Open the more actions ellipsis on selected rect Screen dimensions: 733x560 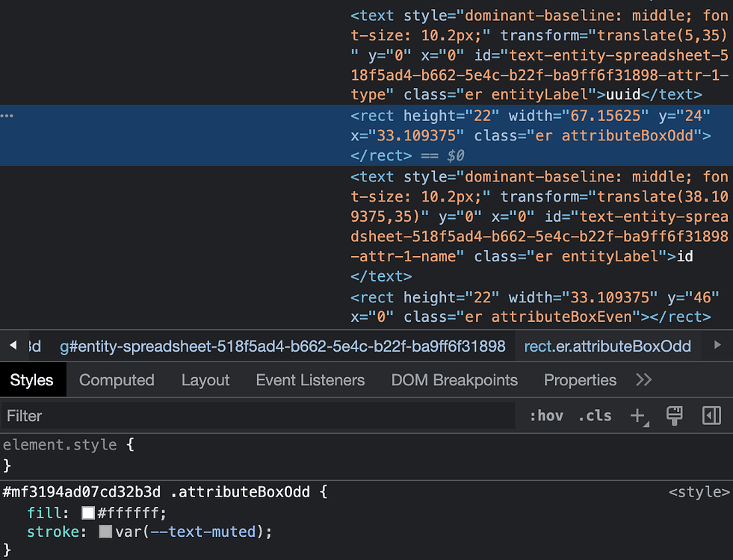click(7, 115)
